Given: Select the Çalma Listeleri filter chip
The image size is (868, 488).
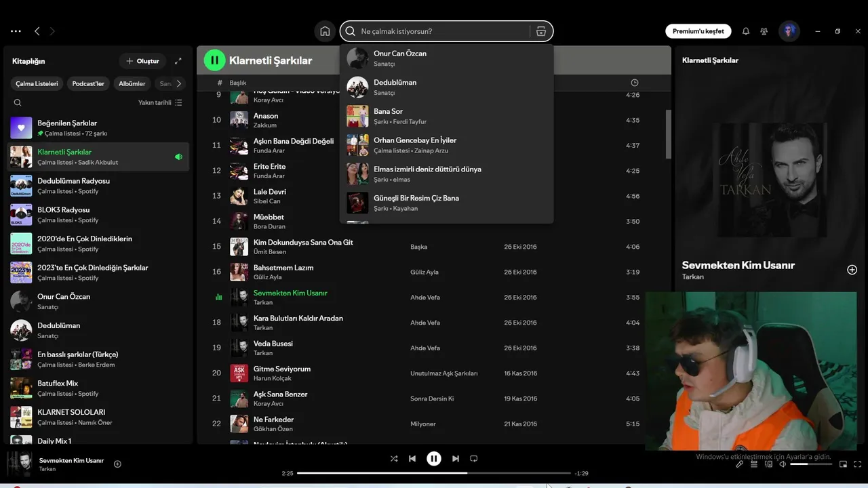Looking at the screenshot, I should point(37,83).
